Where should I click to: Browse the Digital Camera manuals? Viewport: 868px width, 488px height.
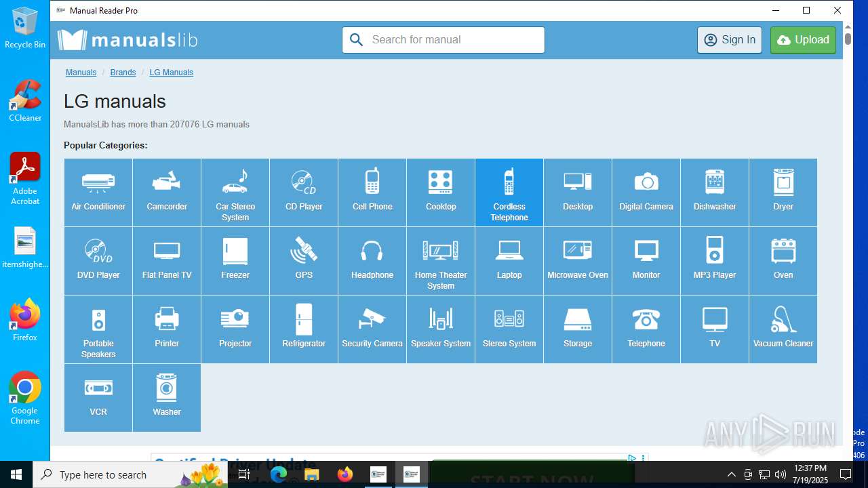(x=646, y=192)
